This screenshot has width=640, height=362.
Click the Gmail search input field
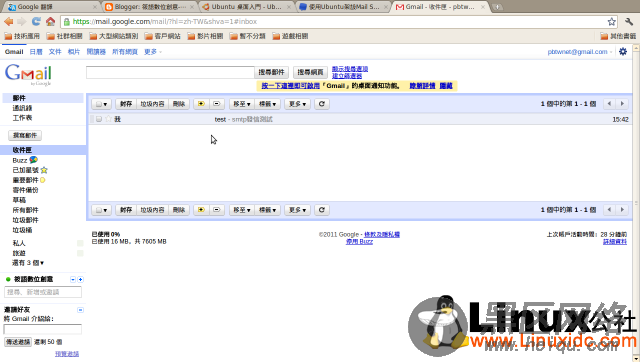coord(170,72)
